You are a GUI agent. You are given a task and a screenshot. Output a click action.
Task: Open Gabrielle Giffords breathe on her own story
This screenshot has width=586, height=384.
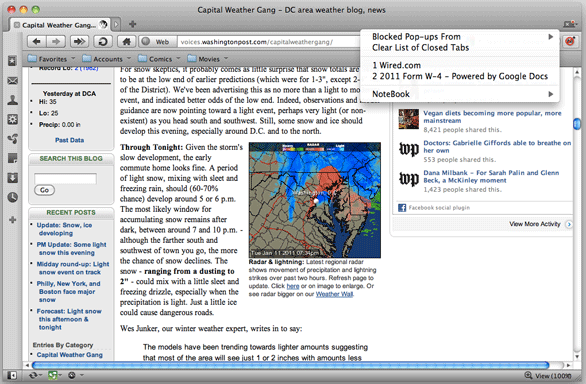pyautogui.click(x=497, y=147)
